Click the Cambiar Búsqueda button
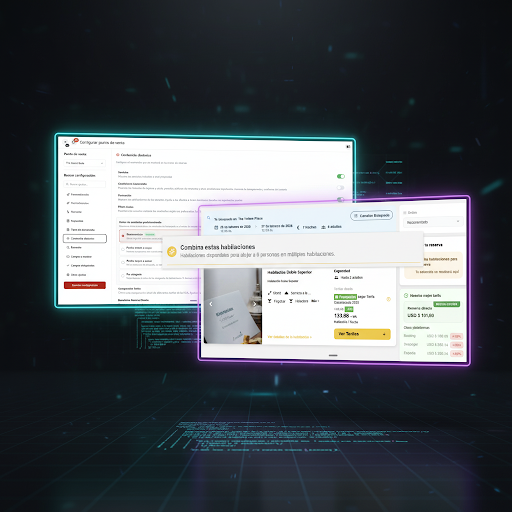 pos(371,215)
